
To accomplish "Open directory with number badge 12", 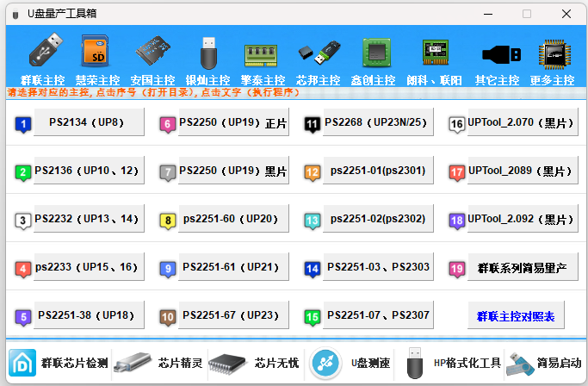I will [312, 172].
